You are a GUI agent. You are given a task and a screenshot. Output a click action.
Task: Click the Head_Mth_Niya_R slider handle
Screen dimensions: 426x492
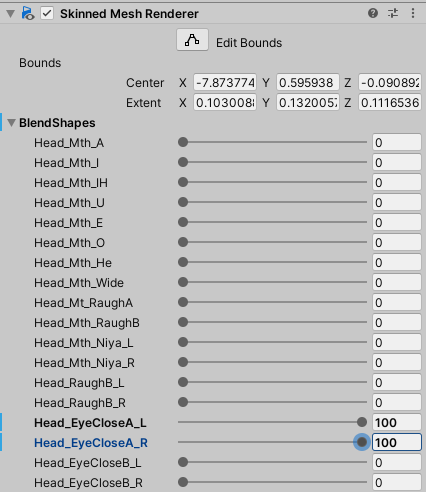(183, 362)
